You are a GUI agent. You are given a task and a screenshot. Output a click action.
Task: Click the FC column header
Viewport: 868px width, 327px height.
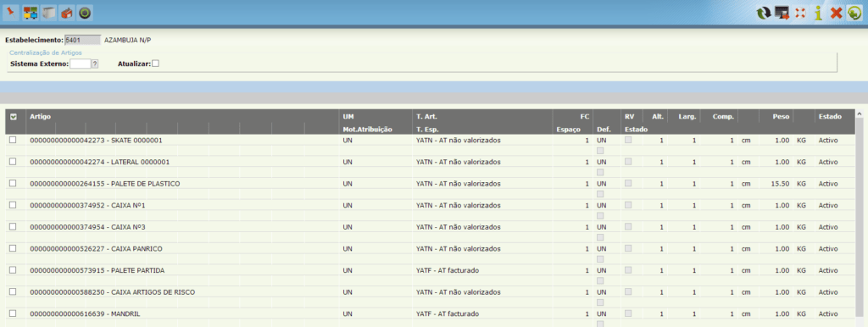pos(585,117)
